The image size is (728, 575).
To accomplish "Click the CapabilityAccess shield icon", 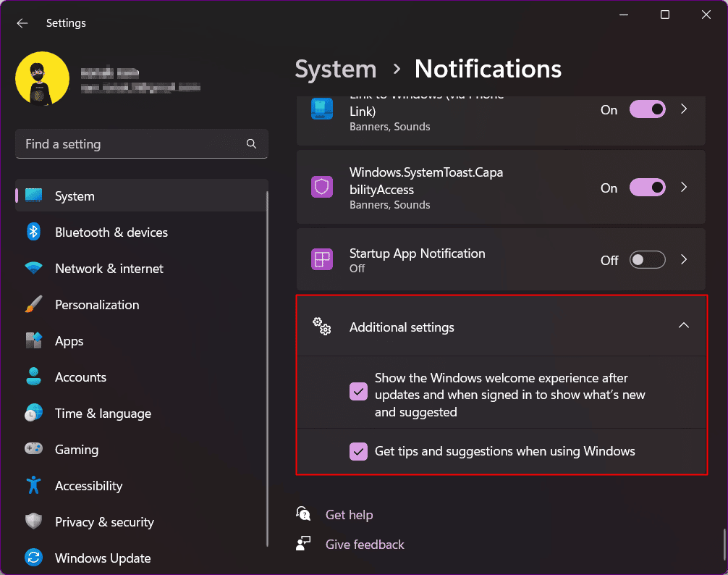I will point(322,187).
